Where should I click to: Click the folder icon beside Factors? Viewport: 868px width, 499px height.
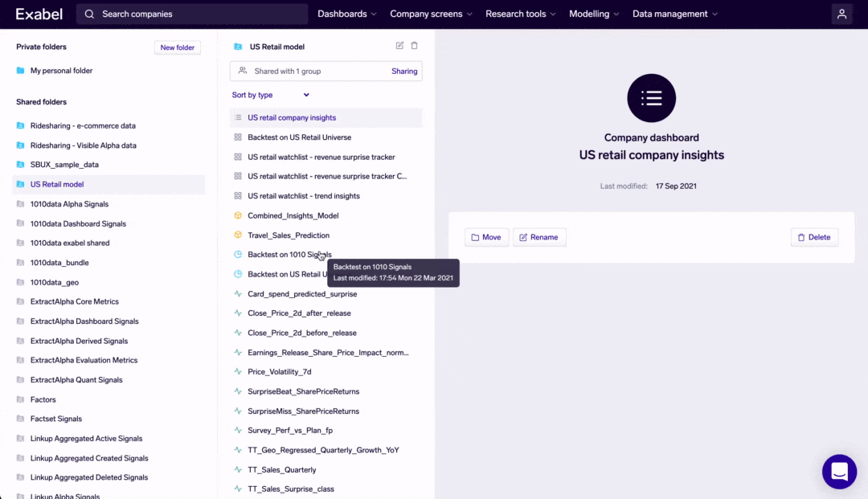20,399
